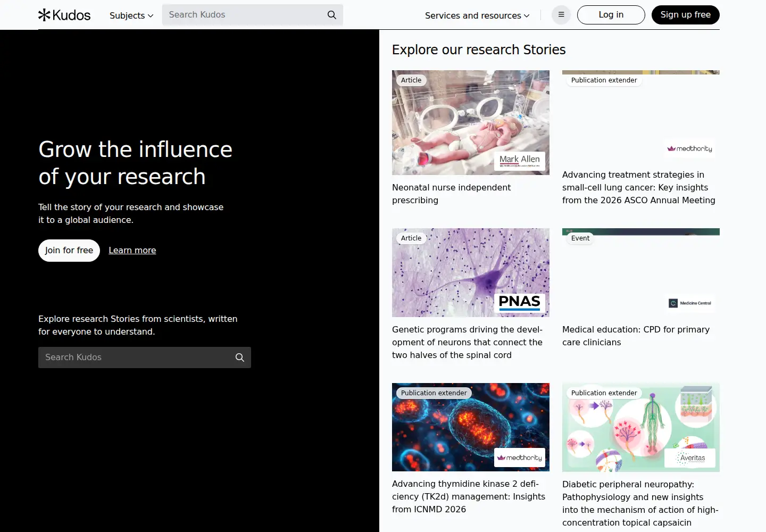Image resolution: width=766 pixels, height=532 pixels.
Task: Submit search with the header magnifier icon
Action: 332,15
